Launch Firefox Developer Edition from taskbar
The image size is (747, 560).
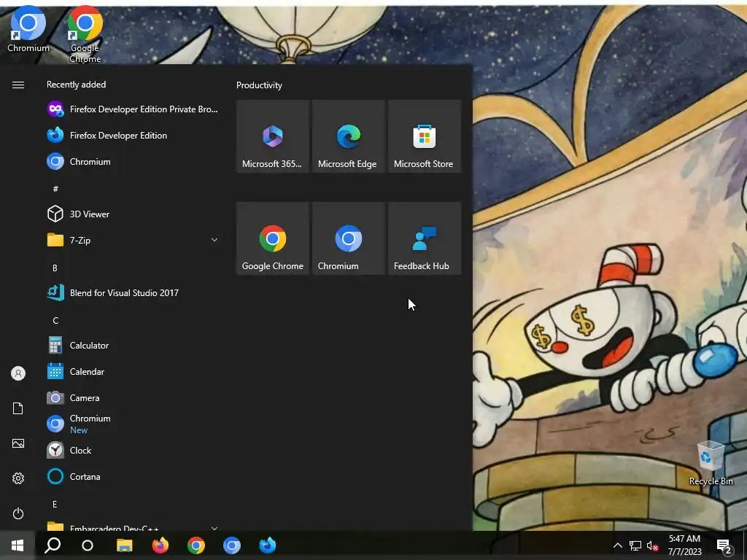(267, 545)
